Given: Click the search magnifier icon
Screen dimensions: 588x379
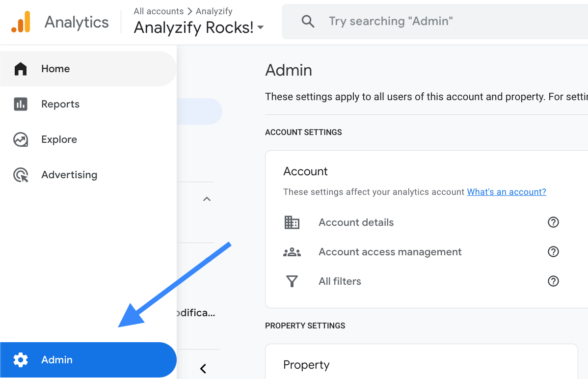Looking at the screenshot, I should [x=308, y=21].
